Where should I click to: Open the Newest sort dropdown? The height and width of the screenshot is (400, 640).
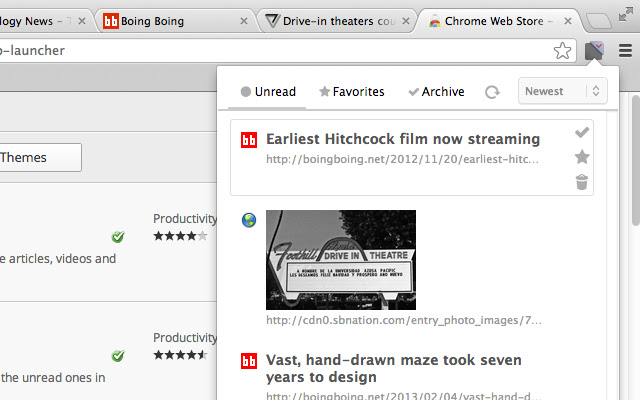pyautogui.click(x=562, y=91)
